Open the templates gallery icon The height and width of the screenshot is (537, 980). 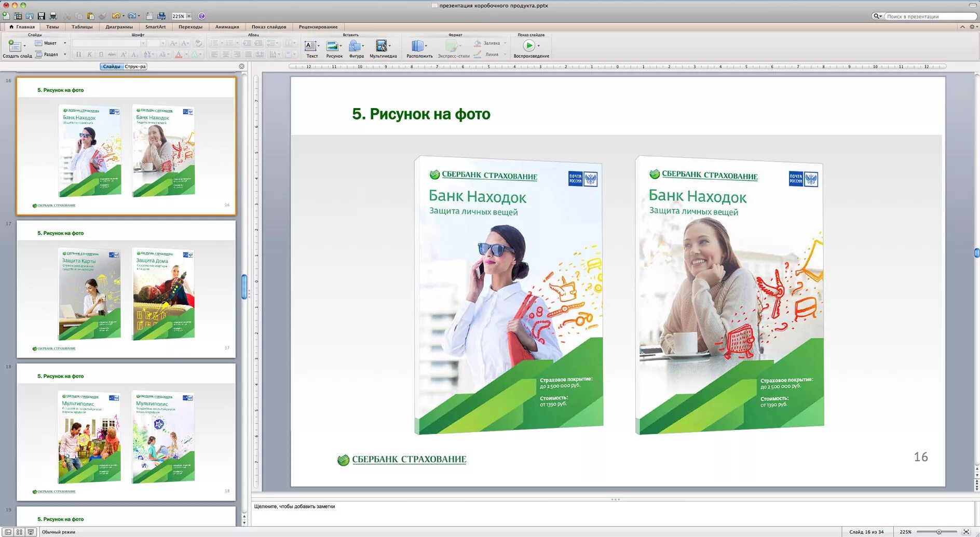[18, 16]
